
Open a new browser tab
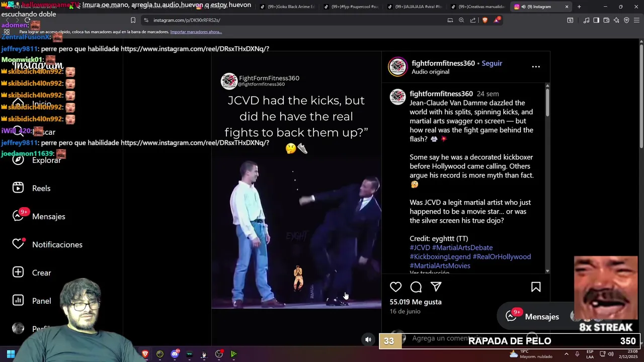(x=579, y=7)
